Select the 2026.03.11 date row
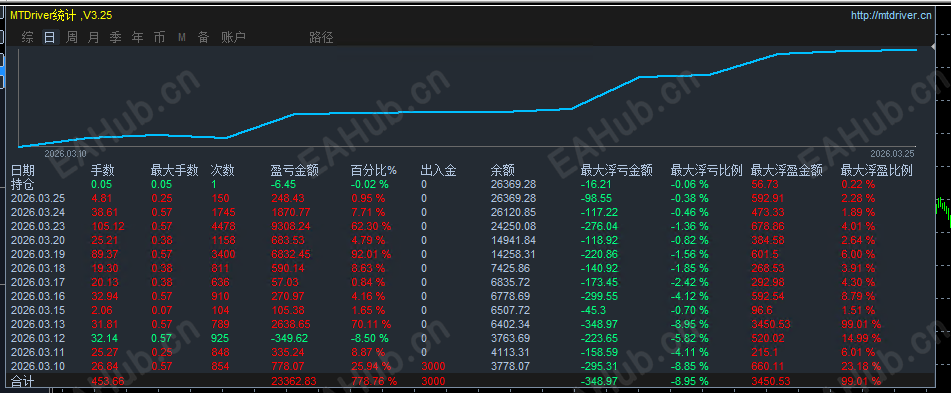This screenshot has width=951, height=393. 38,352
